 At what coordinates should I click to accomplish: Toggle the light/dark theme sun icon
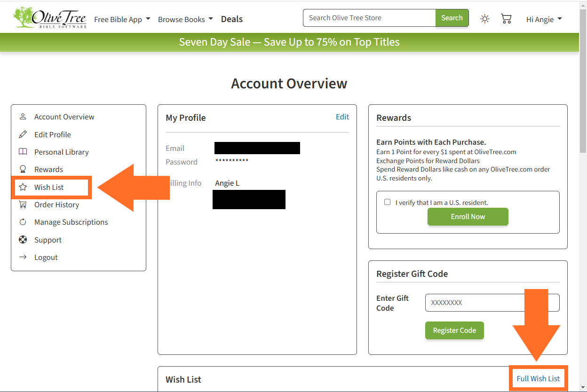tap(484, 19)
